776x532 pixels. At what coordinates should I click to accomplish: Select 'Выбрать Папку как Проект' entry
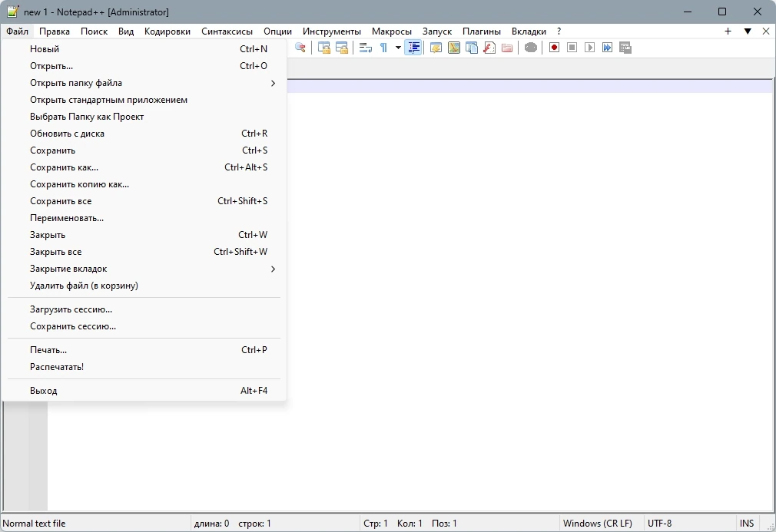[144, 117]
